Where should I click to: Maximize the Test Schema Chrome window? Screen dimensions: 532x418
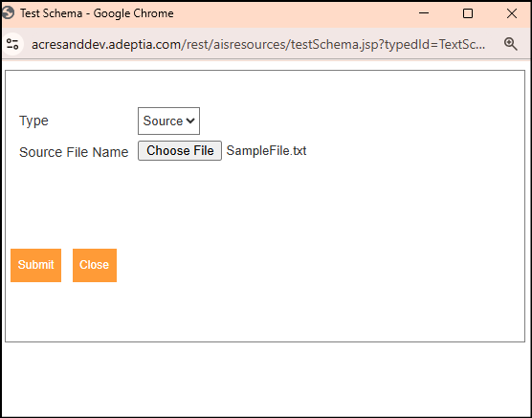pyautogui.click(x=468, y=13)
